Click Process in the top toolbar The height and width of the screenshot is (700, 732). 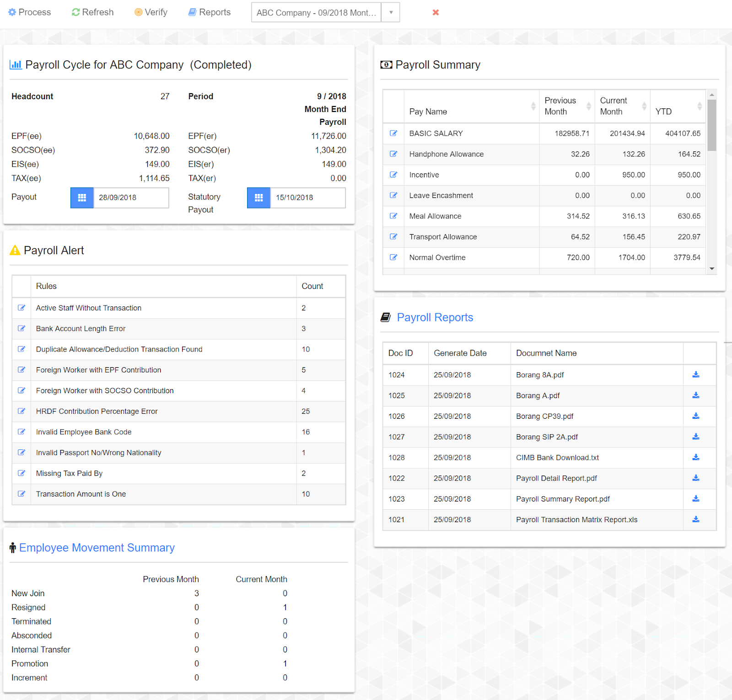(x=30, y=12)
